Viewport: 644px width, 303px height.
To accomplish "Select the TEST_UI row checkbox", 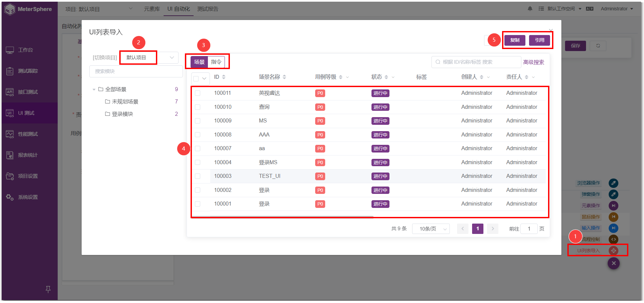I will point(198,176).
